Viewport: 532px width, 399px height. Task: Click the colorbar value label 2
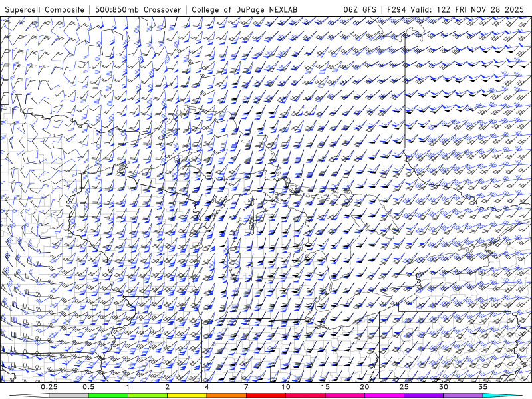[x=168, y=387]
